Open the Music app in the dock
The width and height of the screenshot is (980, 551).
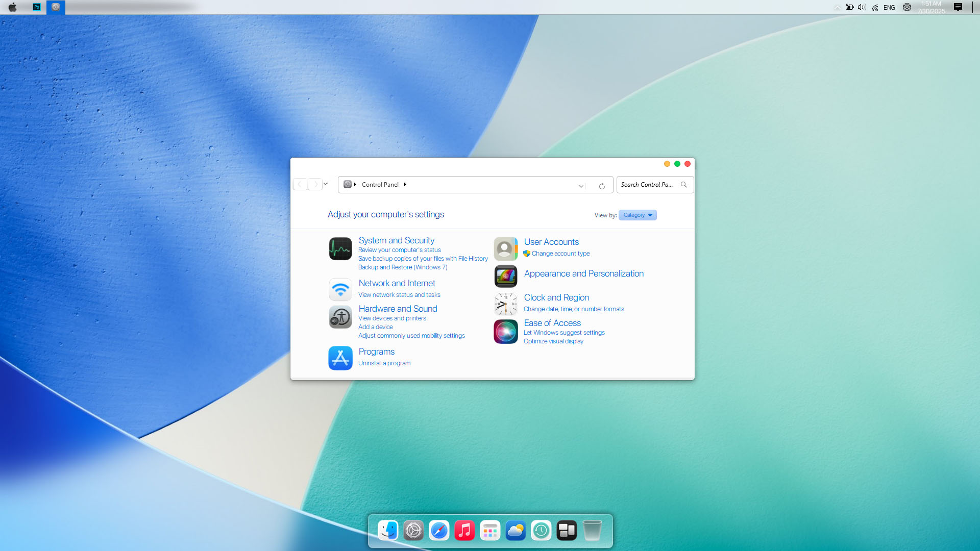coord(464,531)
